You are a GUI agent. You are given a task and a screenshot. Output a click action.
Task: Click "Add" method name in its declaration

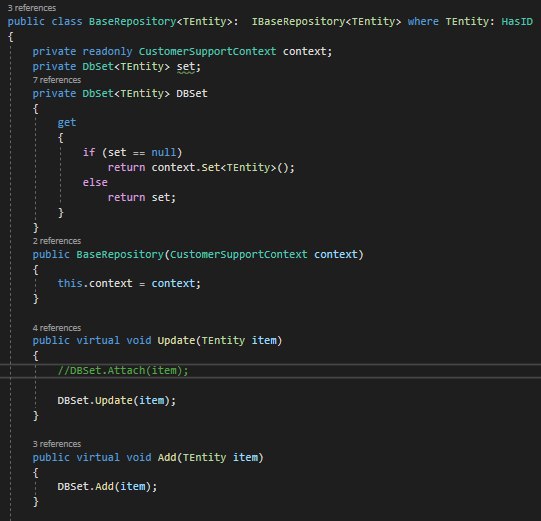(x=167, y=458)
